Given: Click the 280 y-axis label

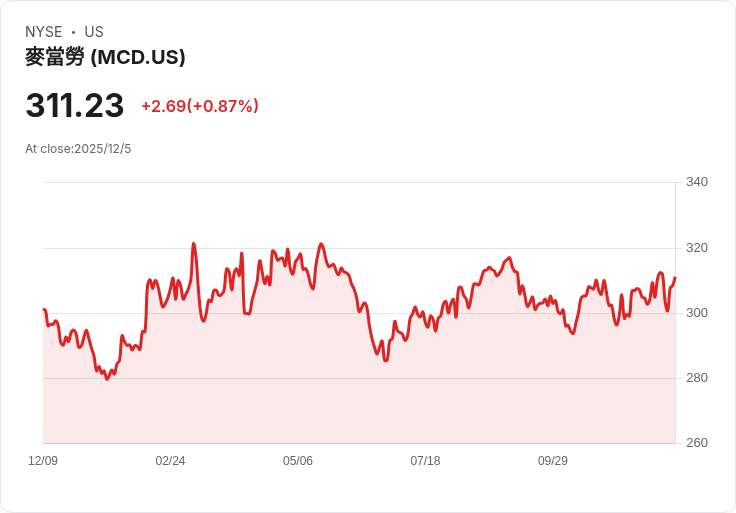Looking at the screenshot, I should tap(697, 377).
